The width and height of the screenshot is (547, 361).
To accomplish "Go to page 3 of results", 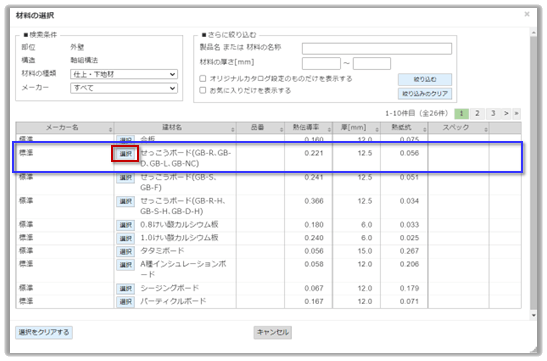I will tap(493, 113).
